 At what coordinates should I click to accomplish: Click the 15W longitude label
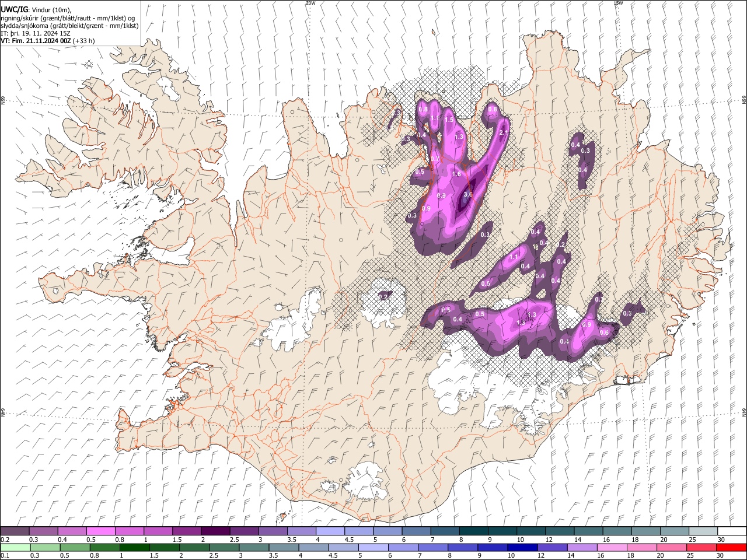coord(618,3)
